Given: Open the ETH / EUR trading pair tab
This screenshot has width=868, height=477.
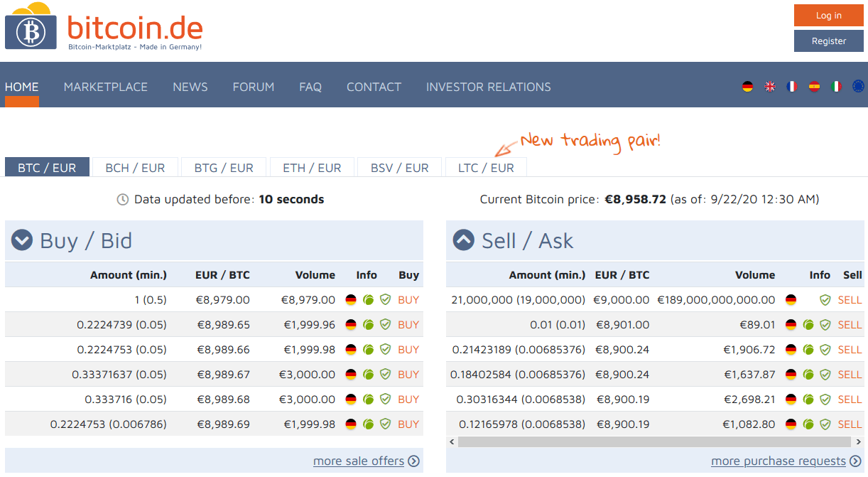Looking at the screenshot, I should coord(312,168).
